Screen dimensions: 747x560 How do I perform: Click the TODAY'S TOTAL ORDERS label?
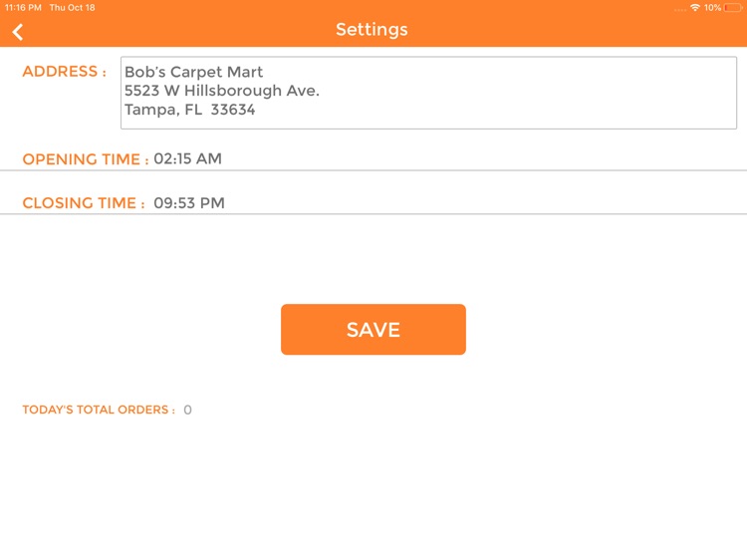[99, 410]
